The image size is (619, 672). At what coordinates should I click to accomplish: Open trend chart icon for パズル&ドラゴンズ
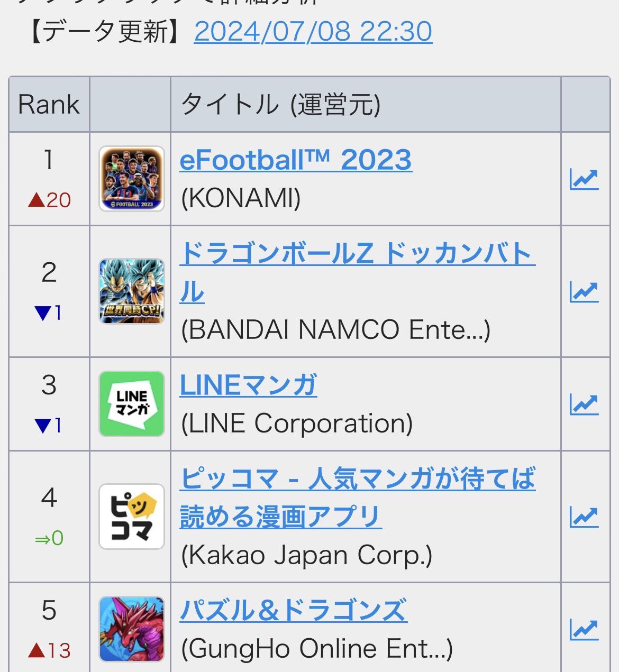(x=584, y=629)
